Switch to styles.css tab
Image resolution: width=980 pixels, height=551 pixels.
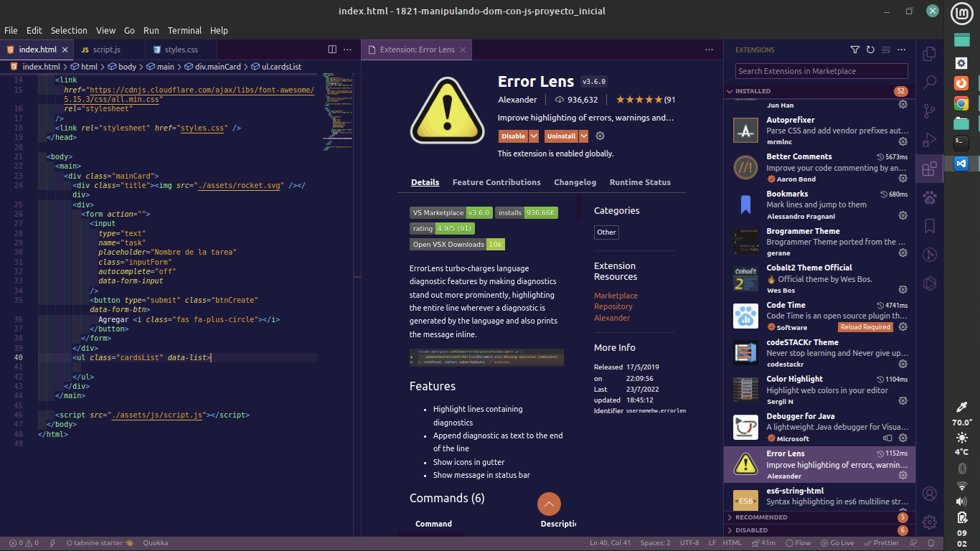coord(181,50)
